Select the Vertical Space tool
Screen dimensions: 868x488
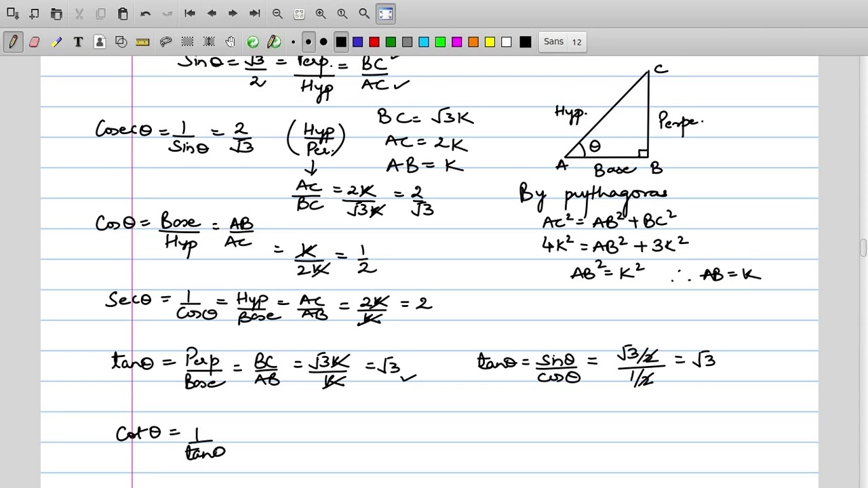pos(209,42)
